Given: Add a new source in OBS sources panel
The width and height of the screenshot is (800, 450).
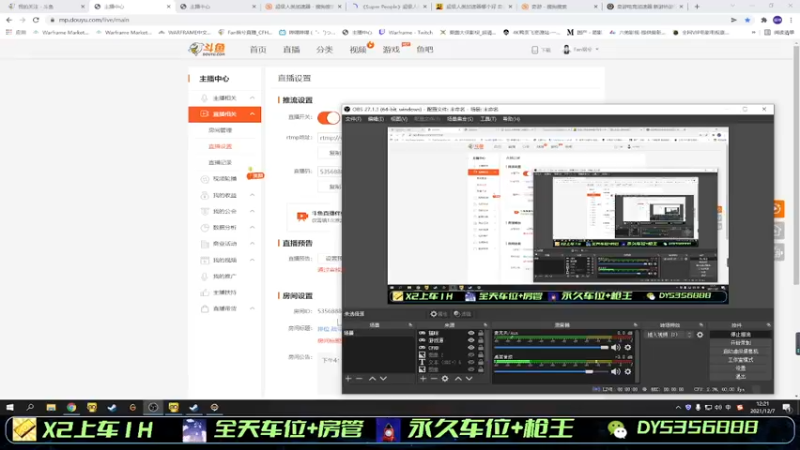Looking at the screenshot, I should coord(423,379).
